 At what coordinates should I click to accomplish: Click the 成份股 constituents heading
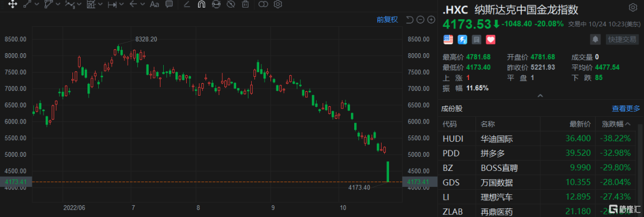(x=451, y=108)
